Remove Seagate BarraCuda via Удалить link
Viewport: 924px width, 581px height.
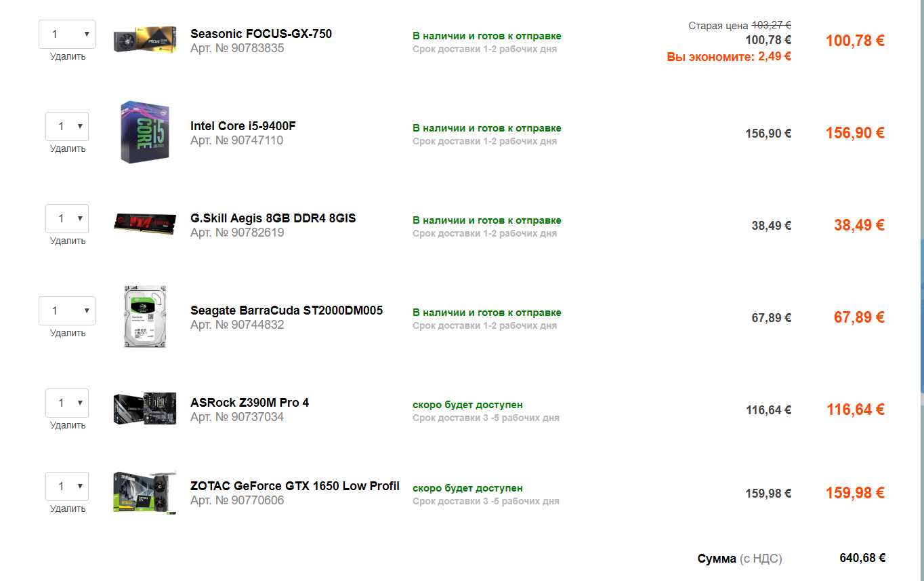(x=68, y=334)
